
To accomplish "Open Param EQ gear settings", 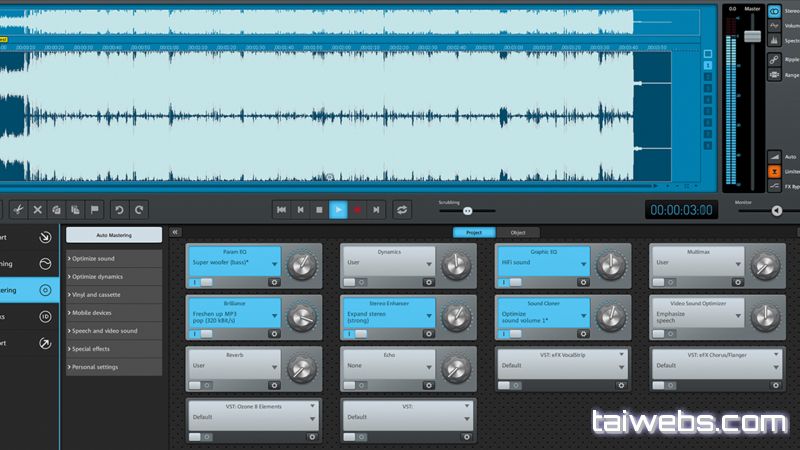I will coord(273,282).
